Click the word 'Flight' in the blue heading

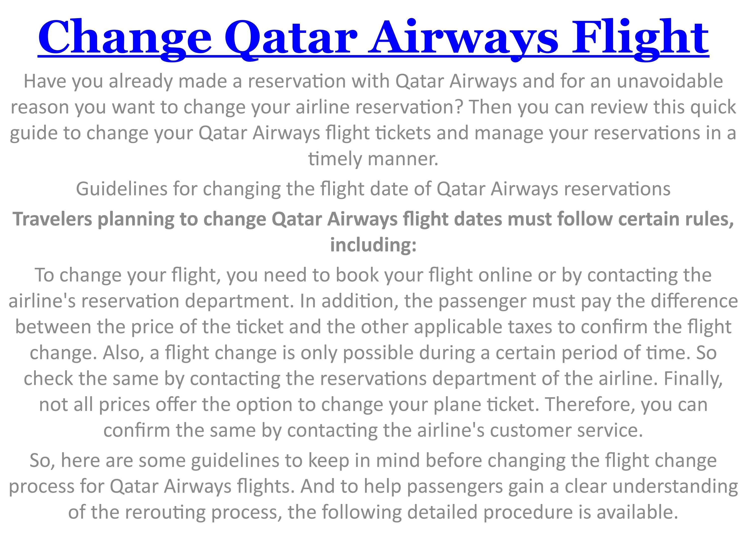(640, 37)
